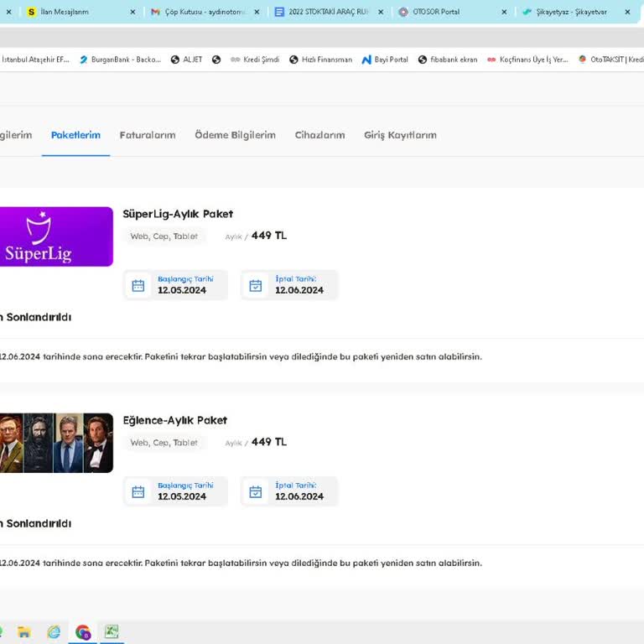
Task: Click the Gmail favicon on Çöp Kutusu tab
Action: (x=155, y=12)
